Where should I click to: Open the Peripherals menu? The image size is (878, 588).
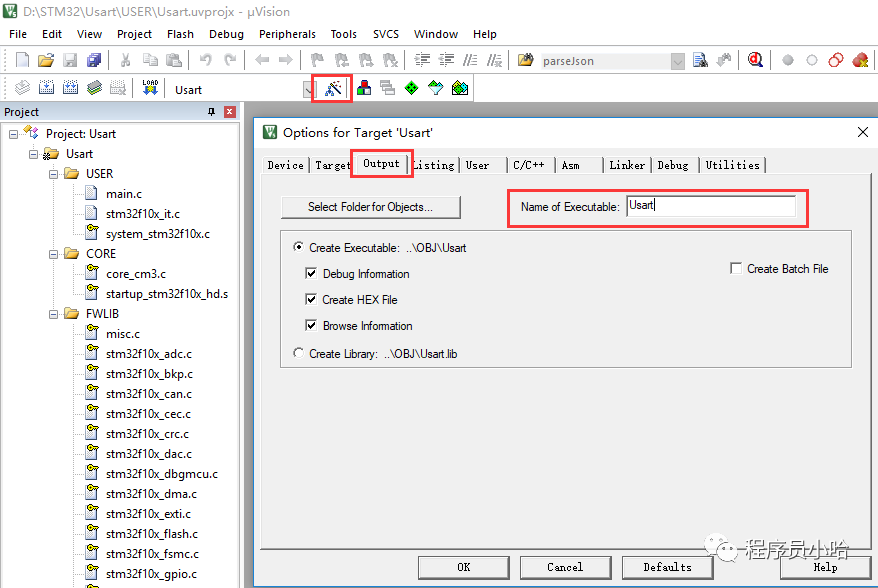click(x=287, y=34)
